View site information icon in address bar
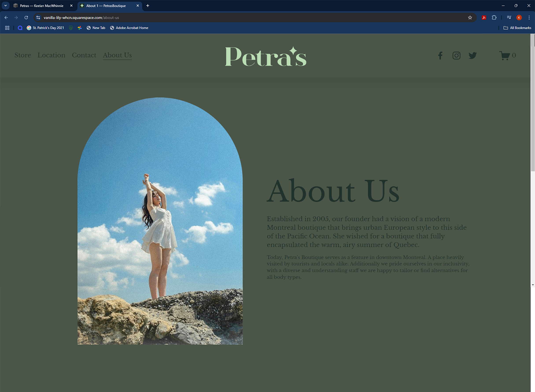The height and width of the screenshot is (392, 535). (x=38, y=18)
